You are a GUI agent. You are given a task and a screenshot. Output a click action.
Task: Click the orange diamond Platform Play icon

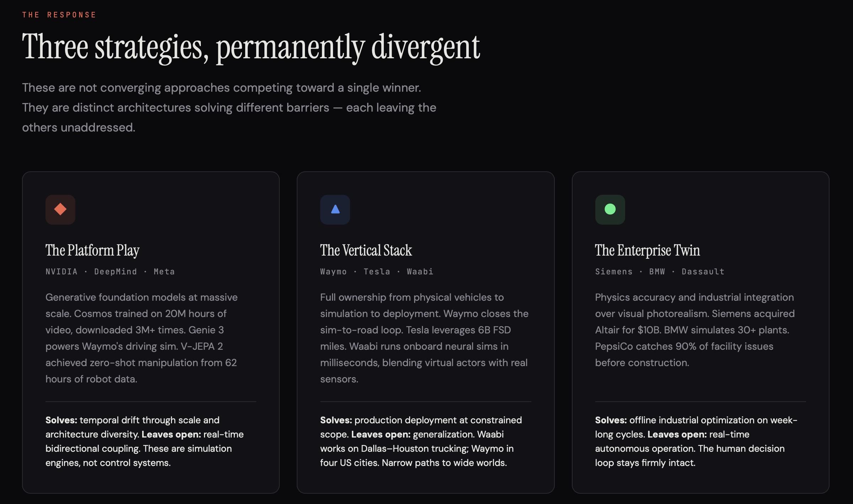coord(60,209)
